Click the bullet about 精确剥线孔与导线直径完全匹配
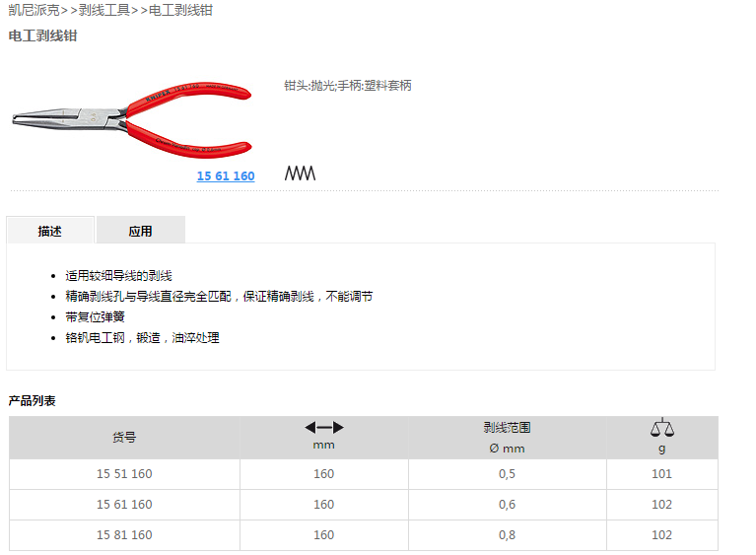The image size is (756, 555). point(219,296)
